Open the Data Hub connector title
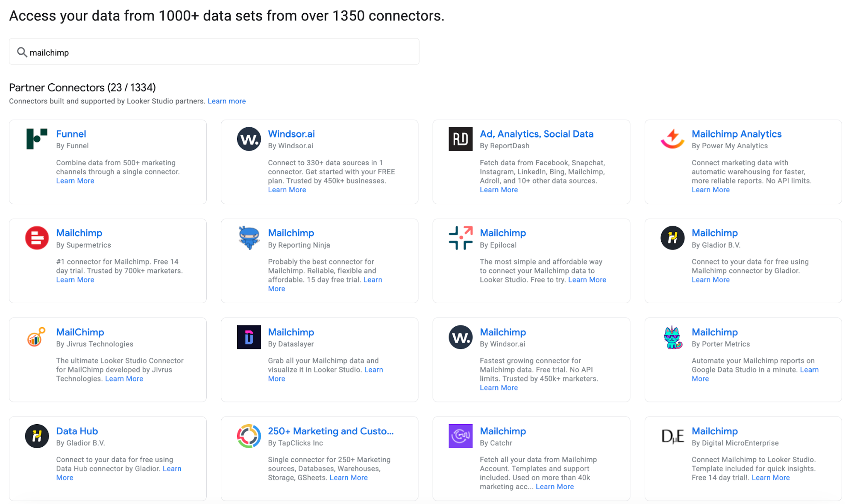 pyautogui.click(x=77, y=431)
